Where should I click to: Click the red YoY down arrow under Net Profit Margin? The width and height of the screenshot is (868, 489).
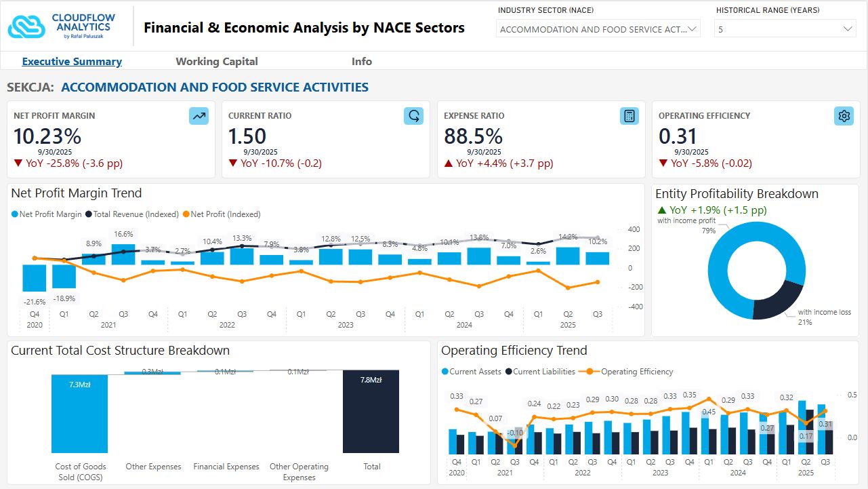point(18,163)
